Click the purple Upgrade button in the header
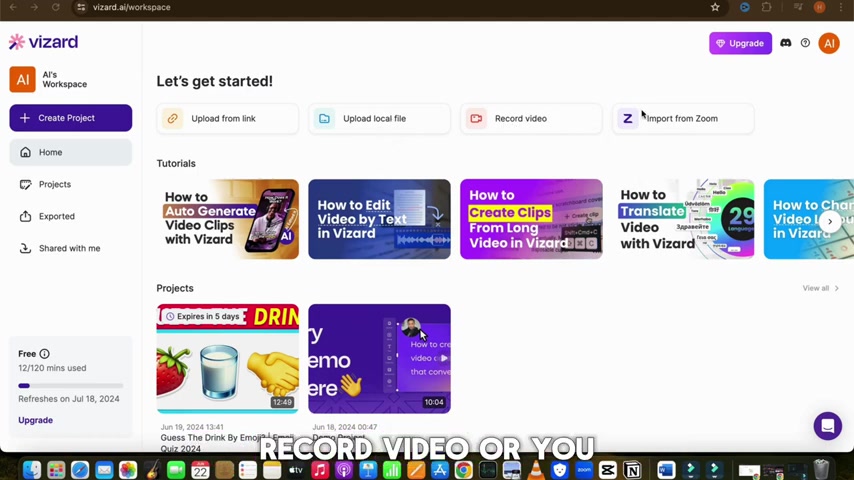The height and width of the screenshot is (480, 854). (740, 43)
